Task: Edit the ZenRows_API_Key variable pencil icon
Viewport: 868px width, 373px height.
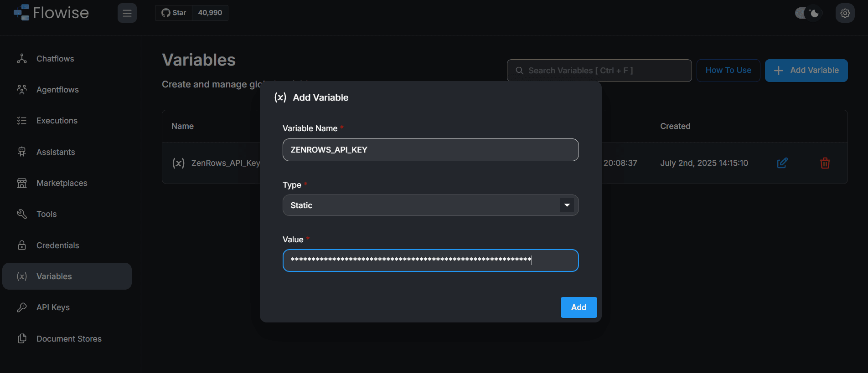Action: coord(782,163)
